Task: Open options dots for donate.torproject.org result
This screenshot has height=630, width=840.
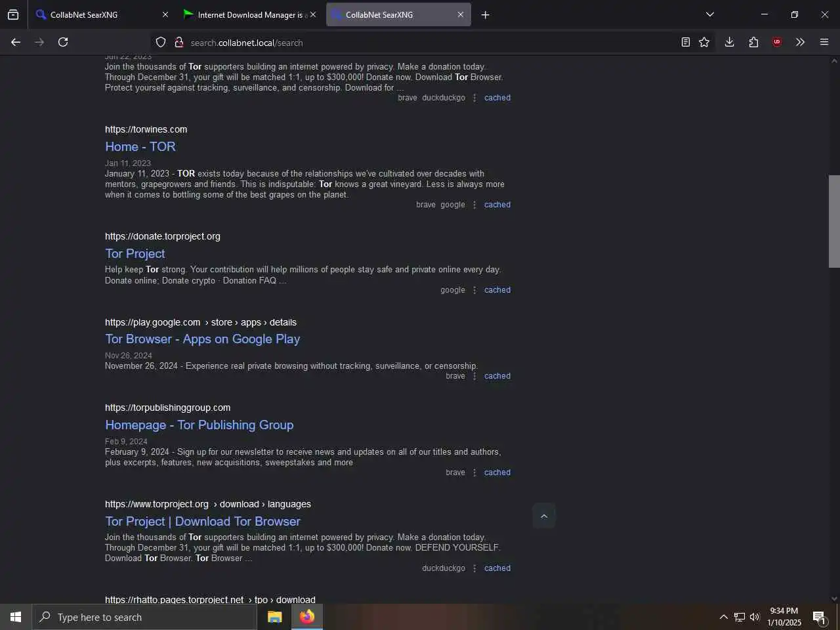Action: 474,290
